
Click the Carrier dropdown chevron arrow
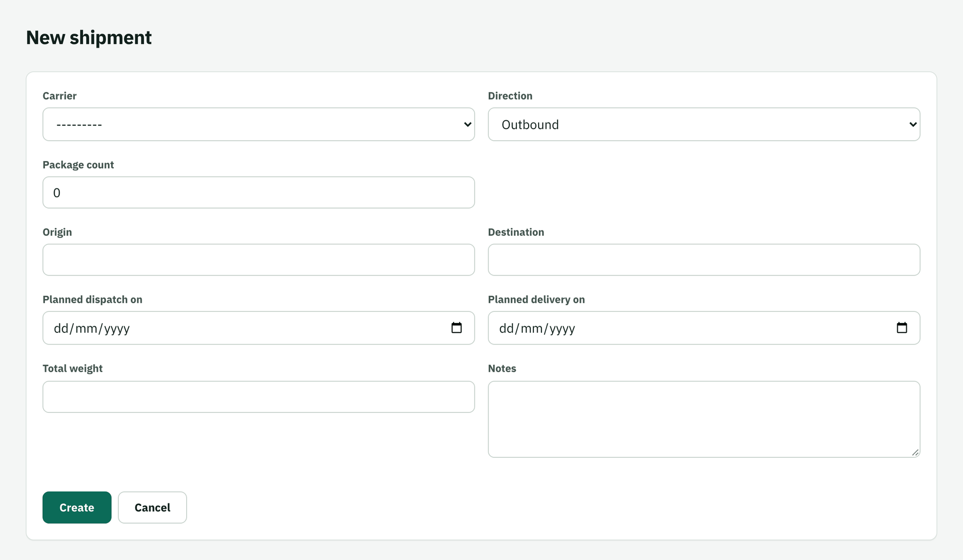coord(468,125)
